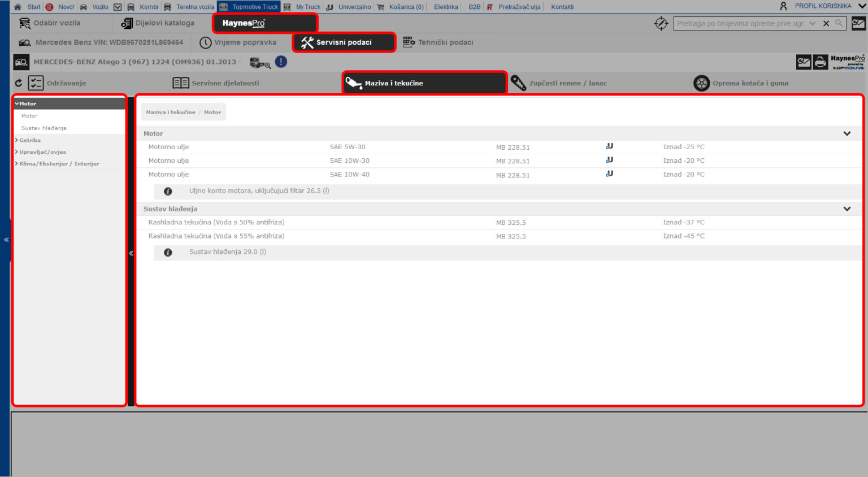Open Servisne djelatnosti section

(x=225, y=83)
